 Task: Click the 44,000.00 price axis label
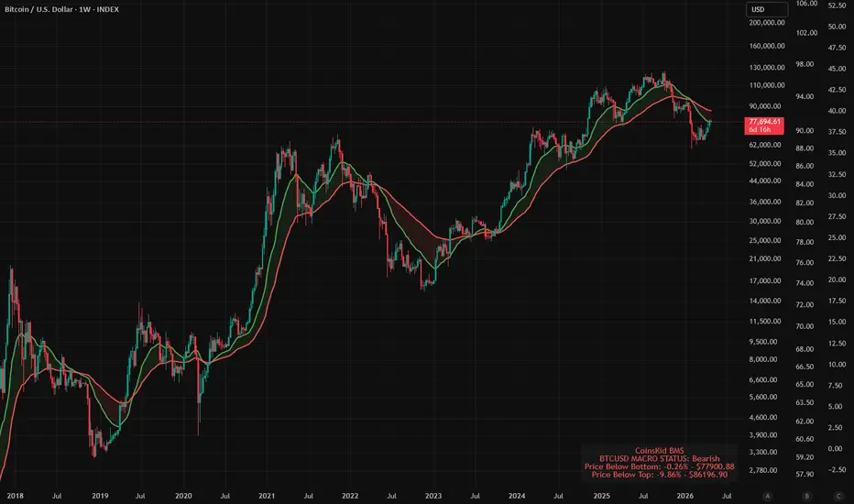click(765, 181)
